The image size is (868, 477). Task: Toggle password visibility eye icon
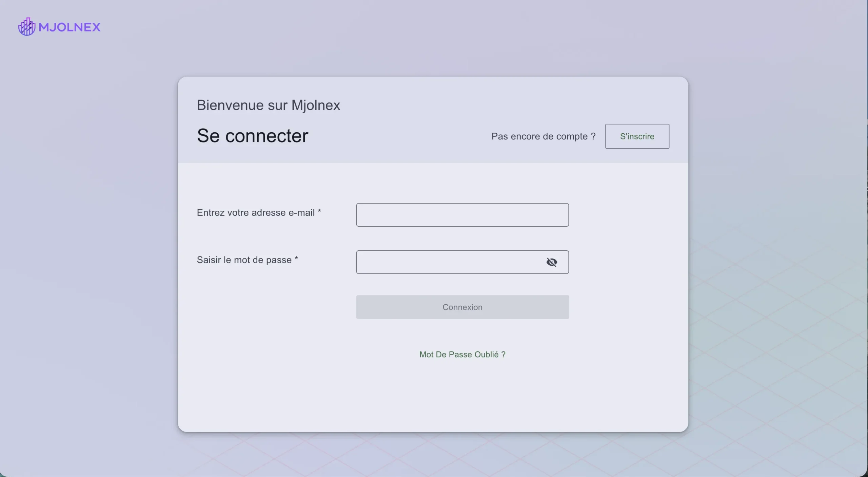552,262
